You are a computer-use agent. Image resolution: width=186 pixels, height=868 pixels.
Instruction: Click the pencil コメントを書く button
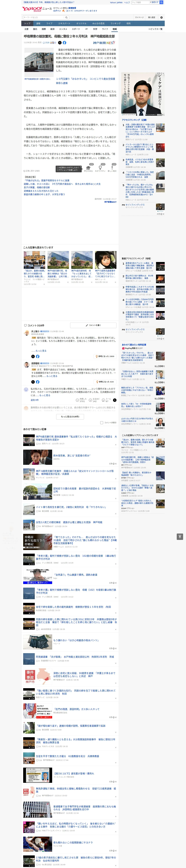(x=93, y=325)
